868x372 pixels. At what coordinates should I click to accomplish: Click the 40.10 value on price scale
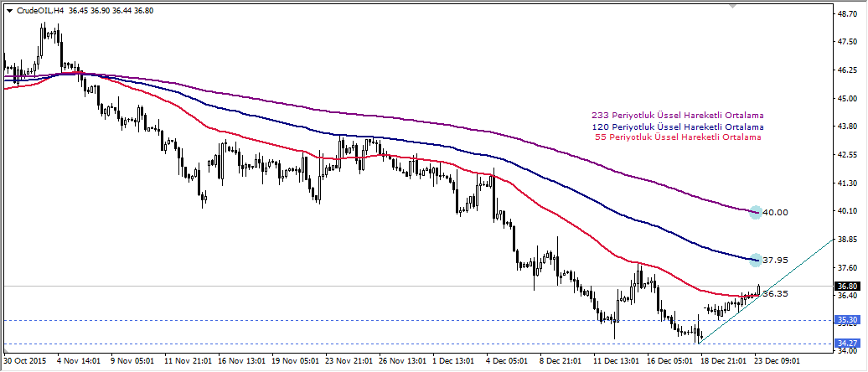tap(848, 211)
